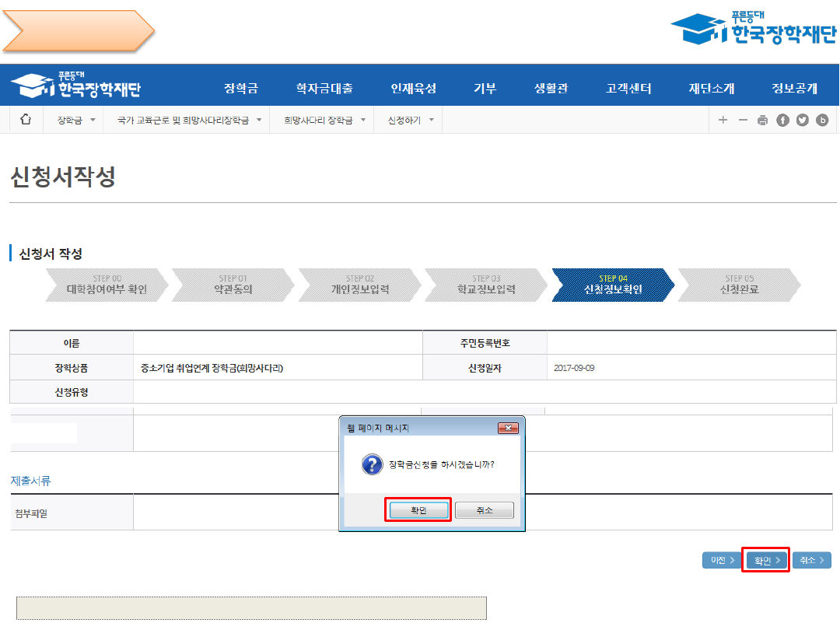Screen dimensions: 840x630
Task: Go back using the 이전 button
Action: pos(722,560)
